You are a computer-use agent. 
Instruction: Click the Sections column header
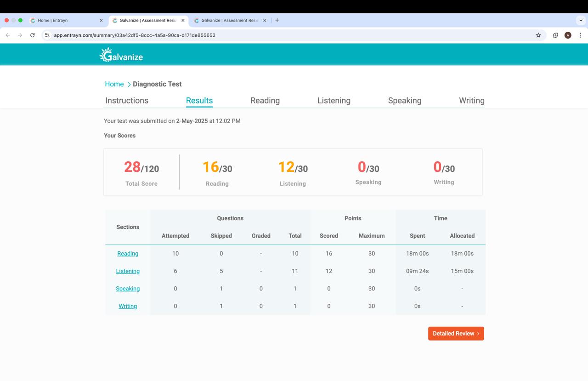(128, 227)
